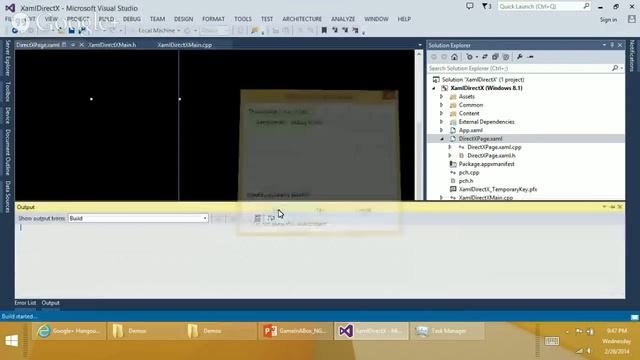Toggle Word Wrap icon in Output toolbar
Image resolution: width=640 pixels, height=360 pixels.
click(x=271, y=218)
